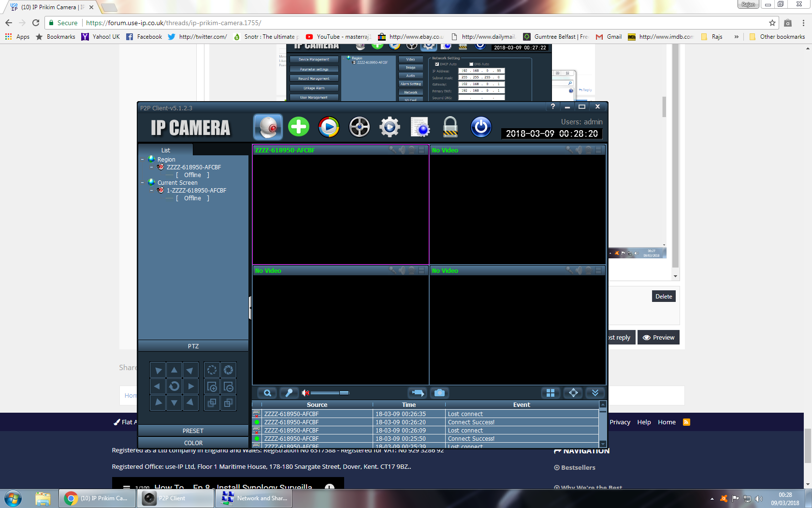The width and height of the screenshot is (812, 508).
Task: Toggle the microphone talk button below video
Action: pos(289,393)
